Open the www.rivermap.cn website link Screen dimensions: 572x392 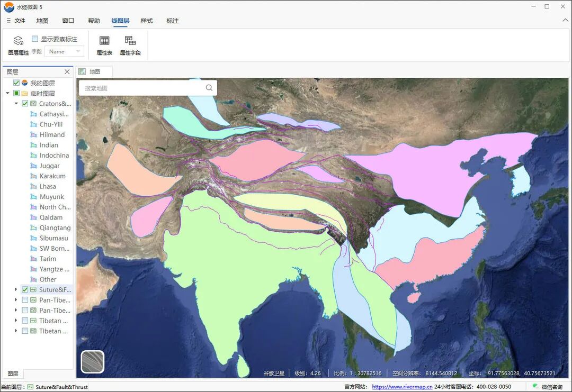[x=402, y=387]
